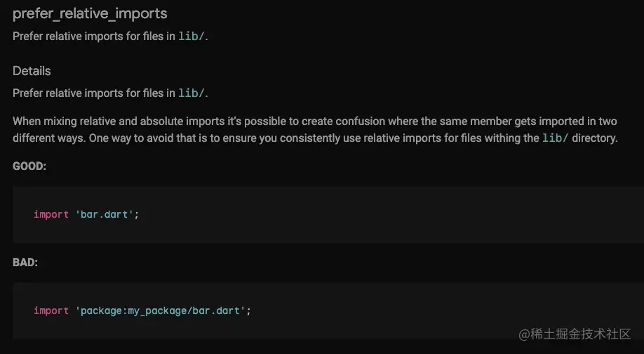Click the import keyword in the BAD example
The width and height of the screenshot is (644, 354).
(x=51, y=310)
